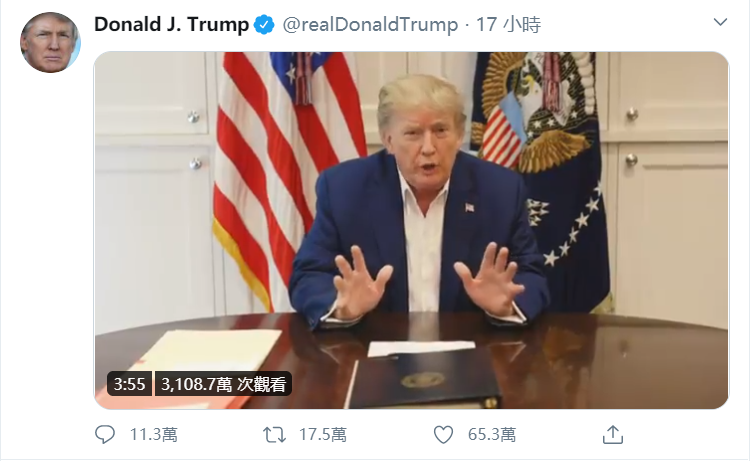
Task: Click the blue verified badge
Action: [264, 24]
